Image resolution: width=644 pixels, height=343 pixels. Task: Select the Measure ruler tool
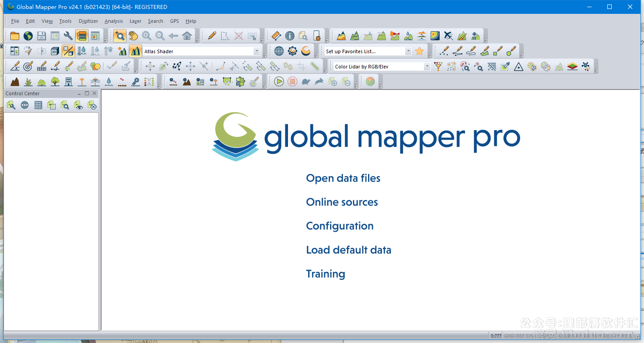(276, 36)
